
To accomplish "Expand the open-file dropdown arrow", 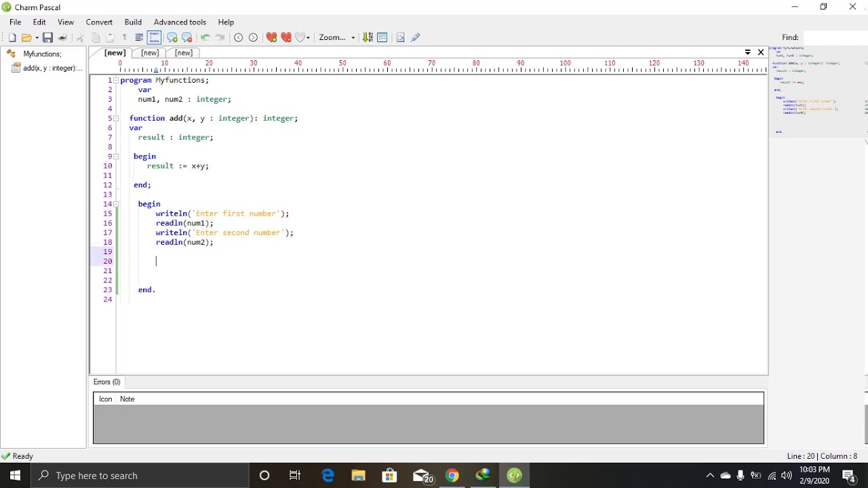I will 37,38.
